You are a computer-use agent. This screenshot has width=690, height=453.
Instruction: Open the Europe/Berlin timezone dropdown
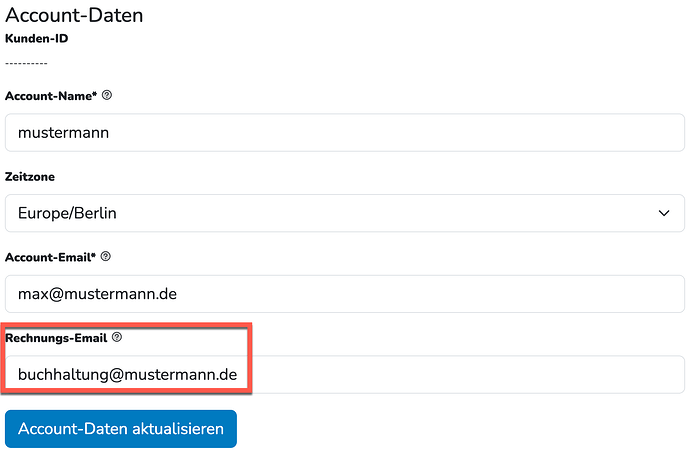[x=345, y=214]
